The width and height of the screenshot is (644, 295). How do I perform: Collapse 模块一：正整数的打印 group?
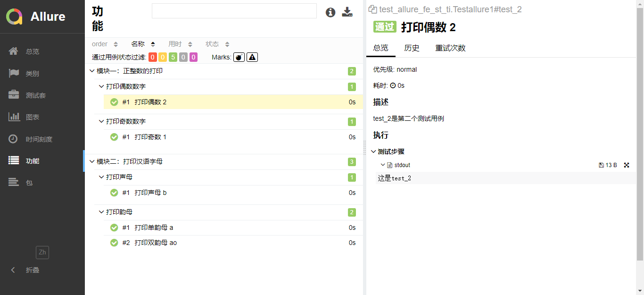[91, 71]
